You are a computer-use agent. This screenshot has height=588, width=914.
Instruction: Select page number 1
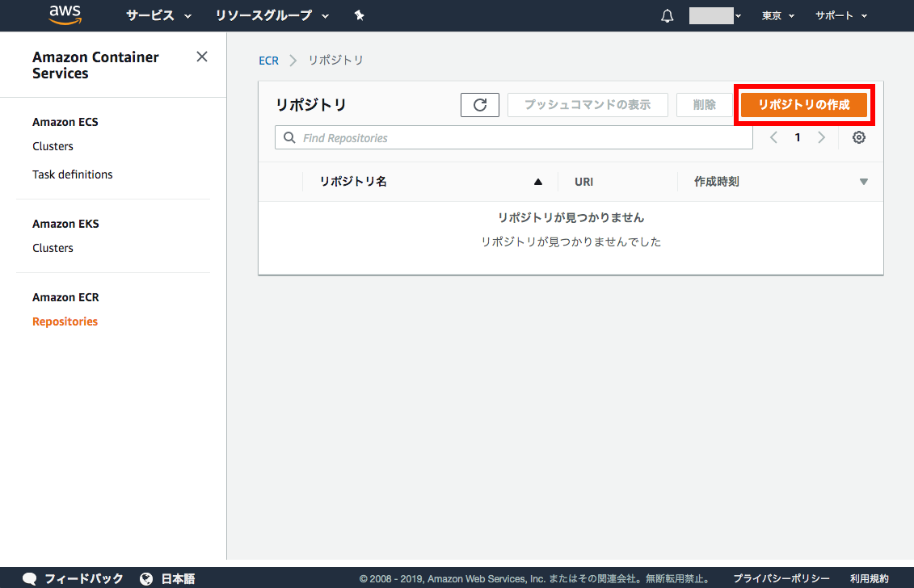click(x=798, y=137)
